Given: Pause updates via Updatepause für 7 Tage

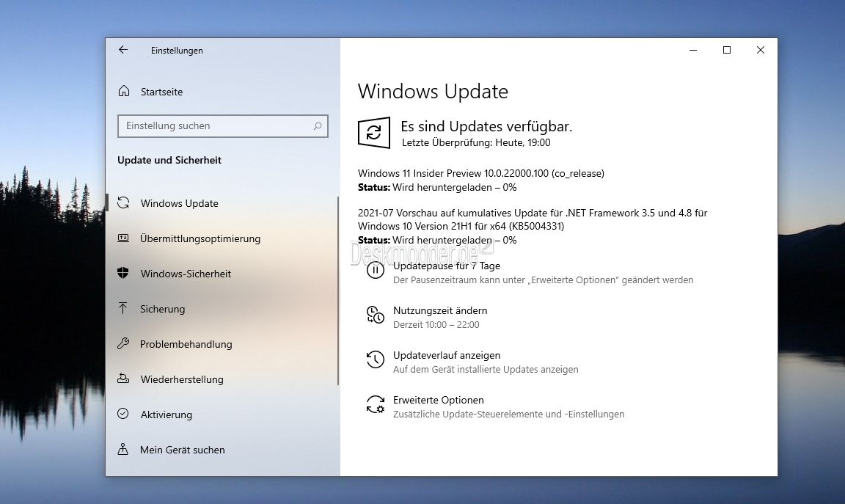Looking at the screenshot, I should [446, 266].
